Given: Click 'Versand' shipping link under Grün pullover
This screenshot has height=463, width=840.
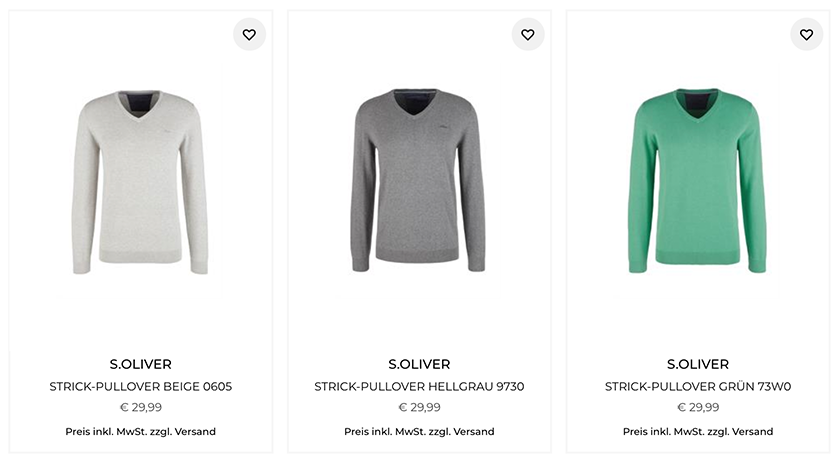Looking at the screenshot, I should click(752, 432).
